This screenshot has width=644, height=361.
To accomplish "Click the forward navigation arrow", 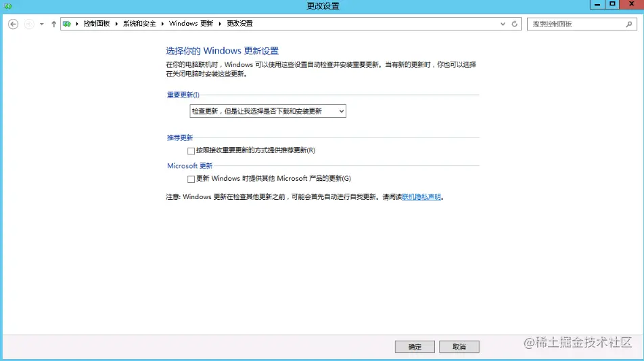I will pyautogui.click(x=28, y=24).
